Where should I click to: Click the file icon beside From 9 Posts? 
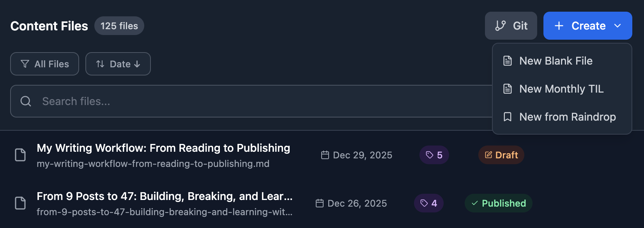point(20,203)
